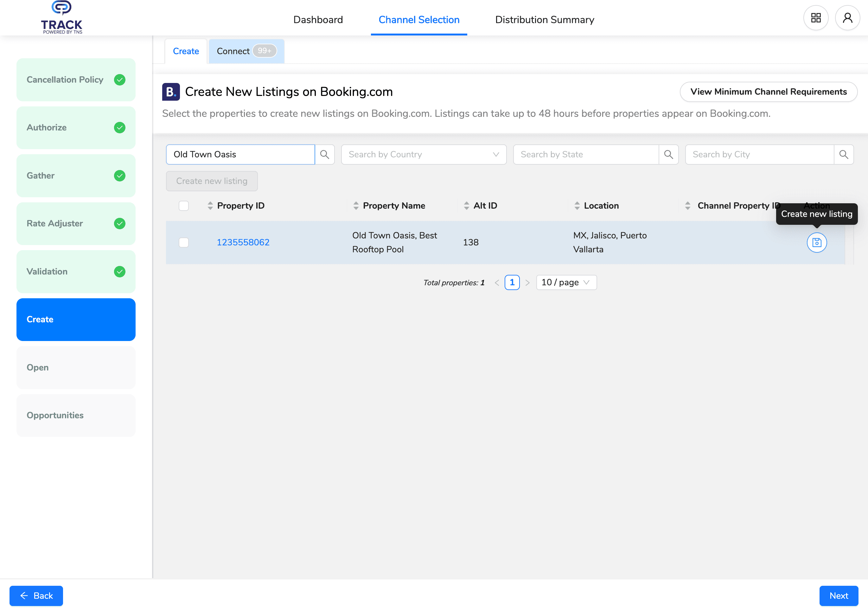
Task: Sort by Property ID column arrows
Action: point(210,205)
